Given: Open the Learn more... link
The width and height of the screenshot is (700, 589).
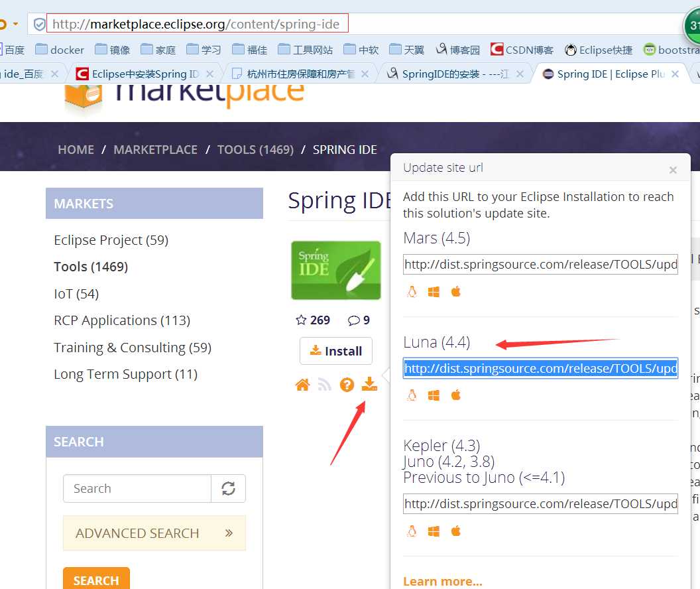Looking at the screenshot, I should pos(442,582).
